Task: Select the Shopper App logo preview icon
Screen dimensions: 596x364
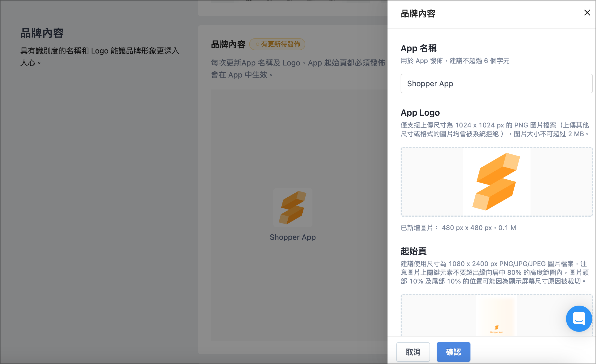Action: 293,208
